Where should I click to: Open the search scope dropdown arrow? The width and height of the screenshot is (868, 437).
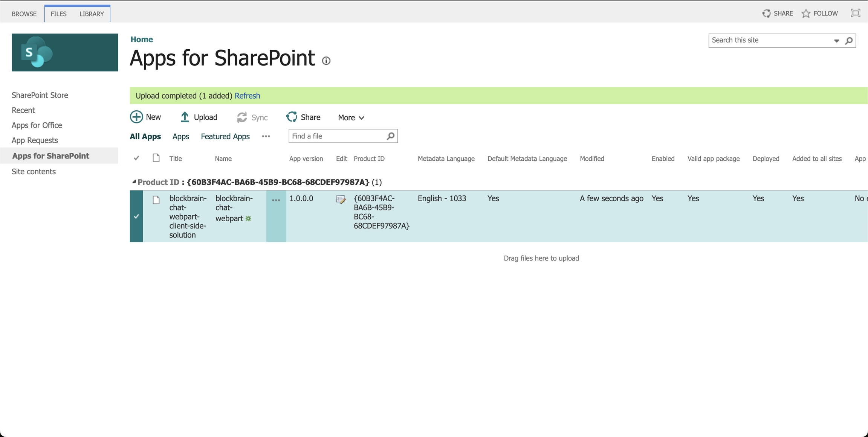tap(836, 41)
